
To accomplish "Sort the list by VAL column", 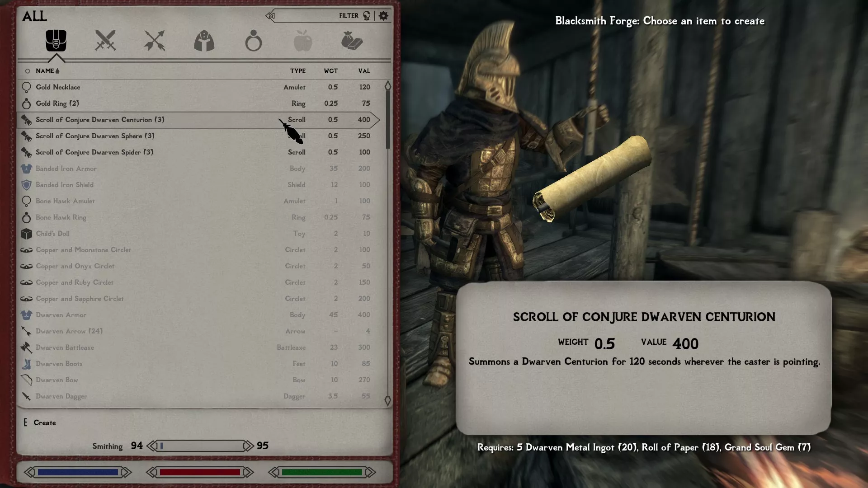I will coord(364,71).
